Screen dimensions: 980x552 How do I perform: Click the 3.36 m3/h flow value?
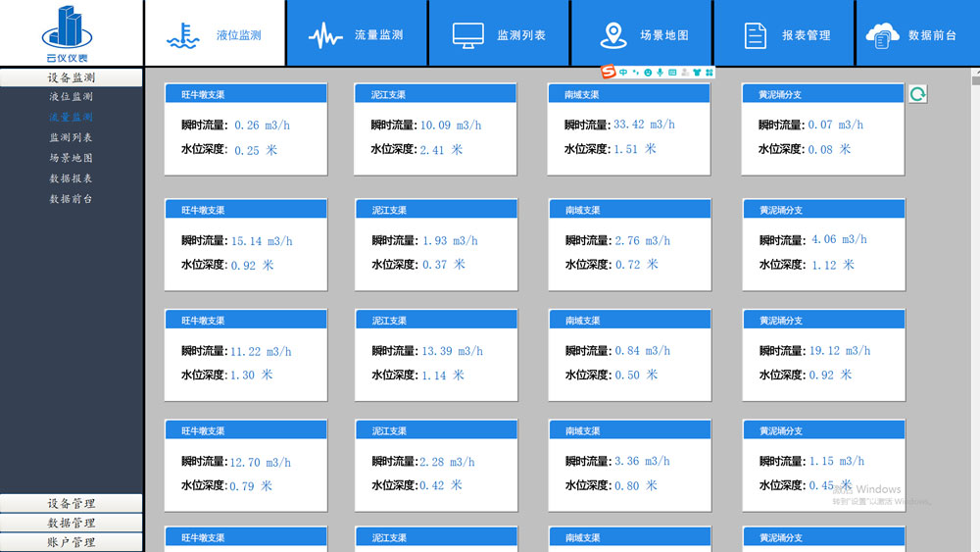(642, 462)
